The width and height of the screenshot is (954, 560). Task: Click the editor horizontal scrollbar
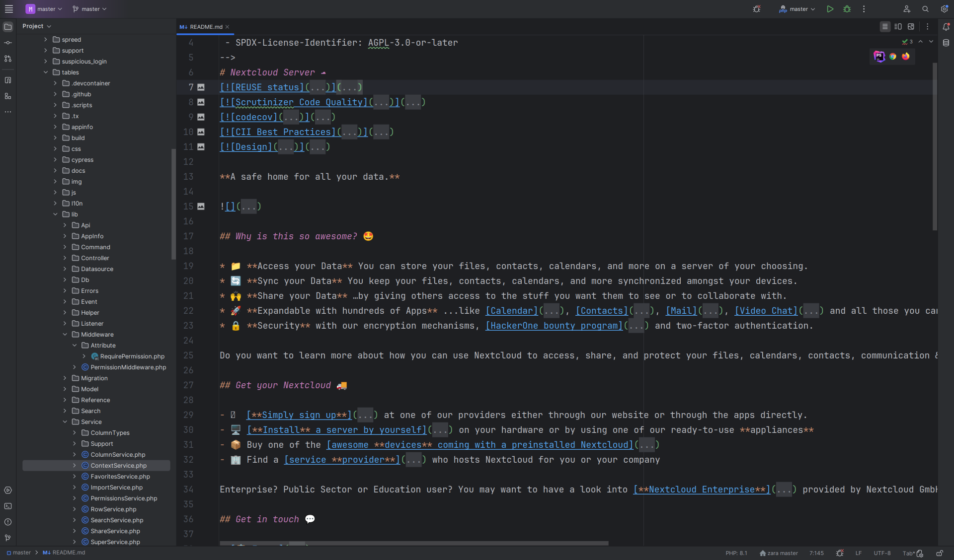click(414, 543)
